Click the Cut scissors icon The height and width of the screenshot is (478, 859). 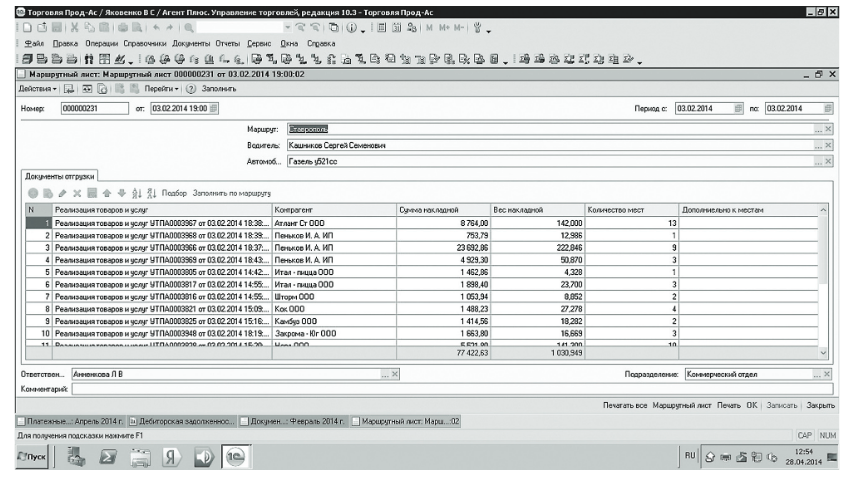coord(75,27)
